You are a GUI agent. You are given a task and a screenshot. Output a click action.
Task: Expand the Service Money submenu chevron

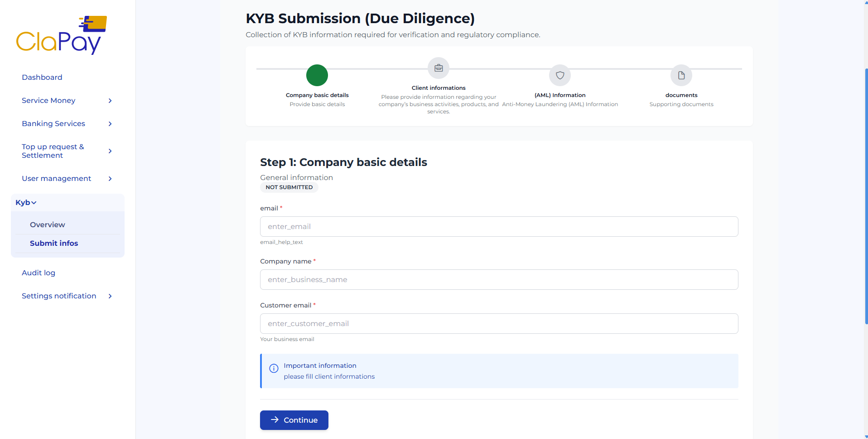[x=110, y=101]
